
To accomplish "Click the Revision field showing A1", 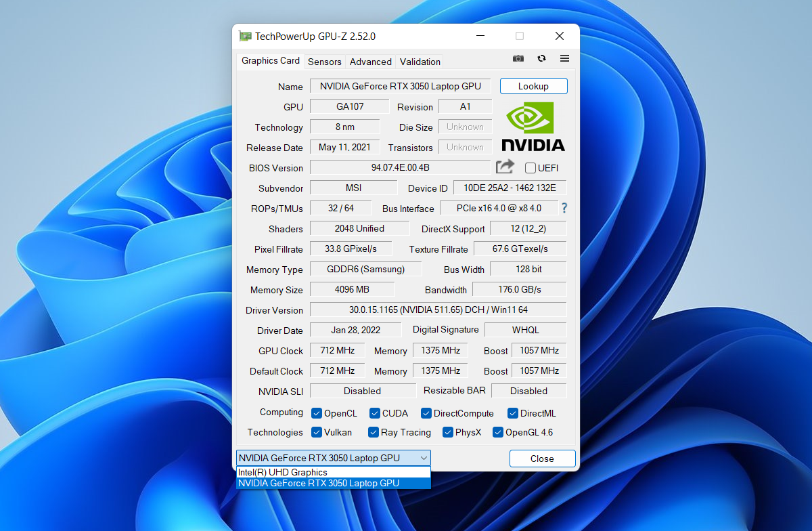I will (x=466, y=106).
